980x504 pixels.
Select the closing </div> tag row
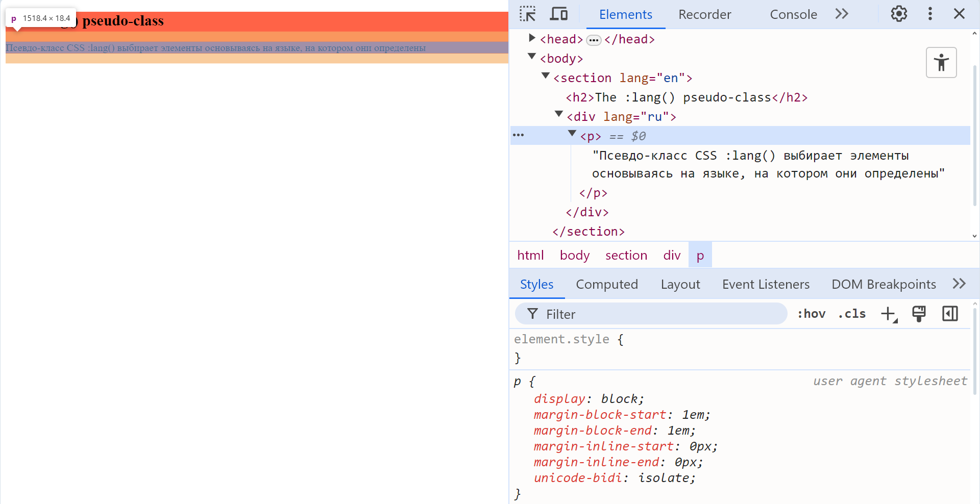[x=587, y=212]
